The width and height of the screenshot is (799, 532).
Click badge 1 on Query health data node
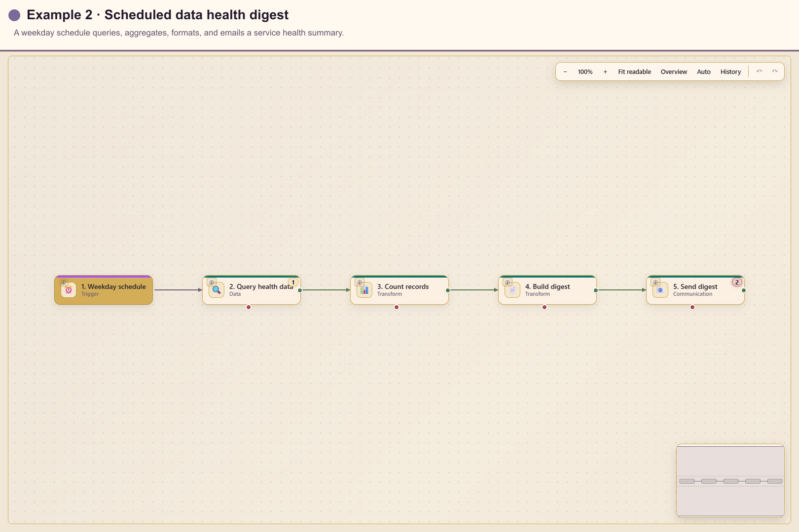coord(293,283)
